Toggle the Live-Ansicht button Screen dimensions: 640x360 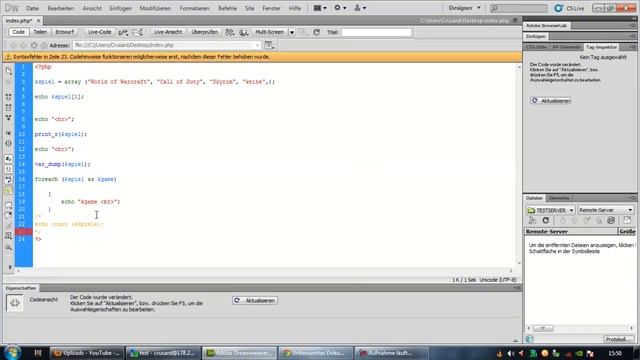[168, 32]
